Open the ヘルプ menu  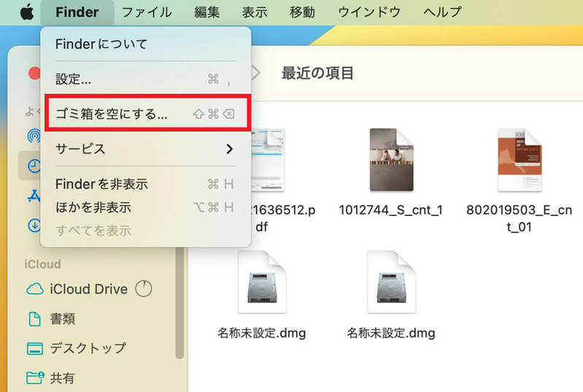(442, 12)
